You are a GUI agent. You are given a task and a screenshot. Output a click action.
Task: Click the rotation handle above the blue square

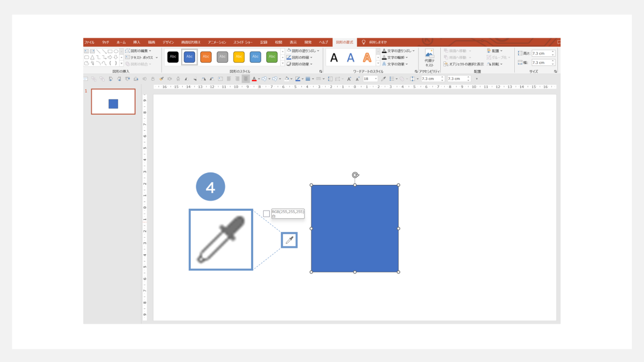[355, 175]
